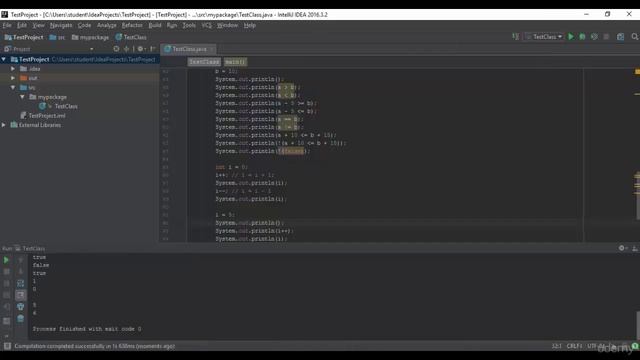The image size is (640, 360).
Task: Click the Up the Stack Trace arrow
Action: pyautogui.click(x=20, y=260)
